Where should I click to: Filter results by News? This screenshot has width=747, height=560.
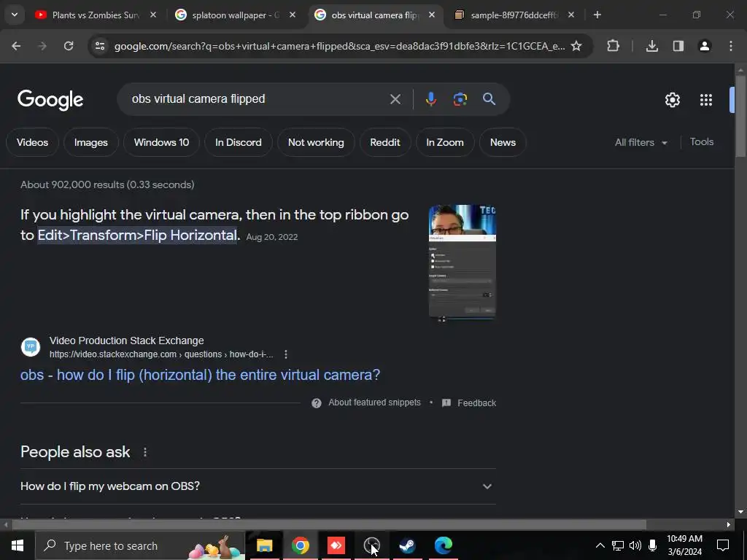point(503,142)
